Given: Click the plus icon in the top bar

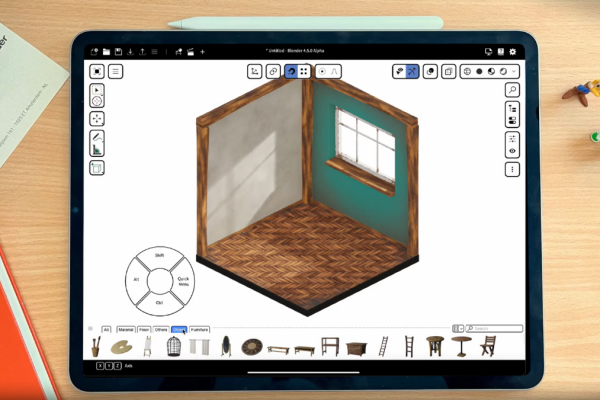Looking at the screenshot, I should click(x=203, y=51).
